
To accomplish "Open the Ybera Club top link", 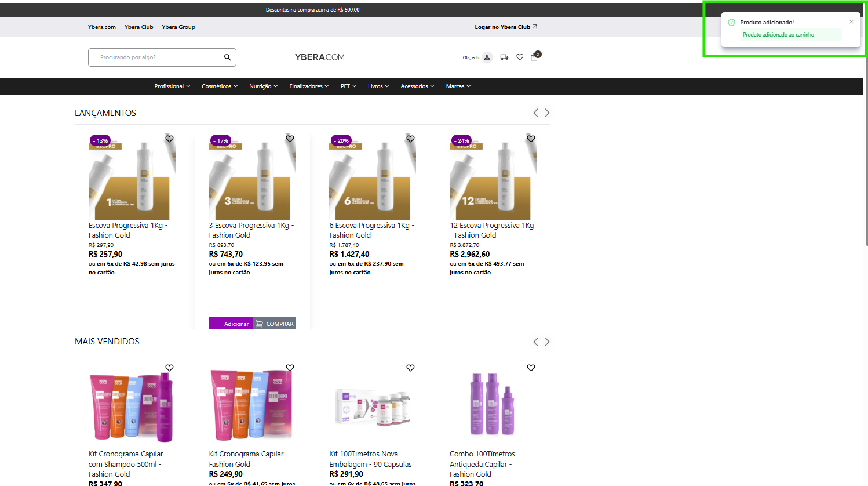I will click(139, 27).
